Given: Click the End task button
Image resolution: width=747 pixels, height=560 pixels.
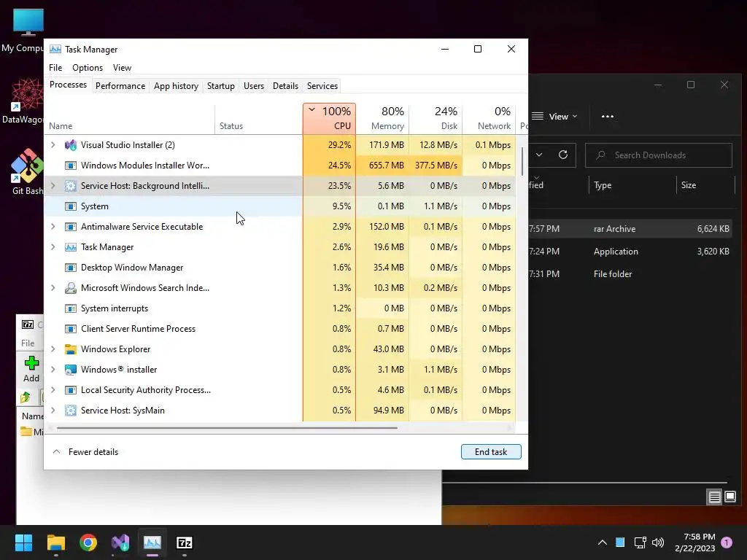Looking at the screenshot, I should pyautogui.click(x=491, y=452).
